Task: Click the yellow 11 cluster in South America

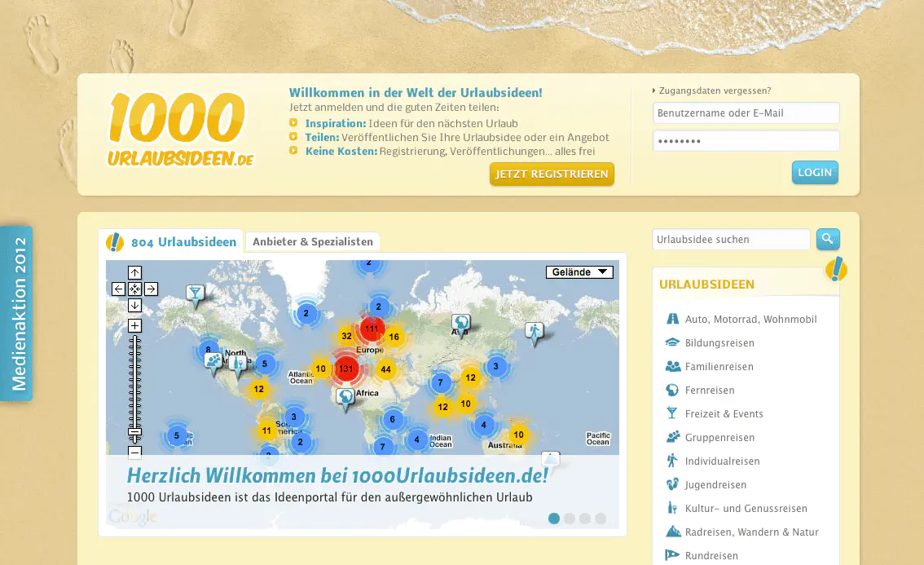Action: click(266, 430)
